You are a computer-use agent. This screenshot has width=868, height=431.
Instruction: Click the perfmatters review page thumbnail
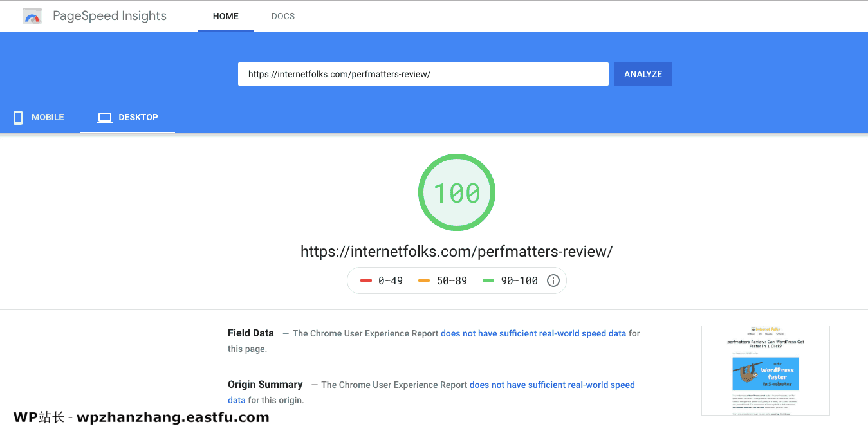[765, 371]
